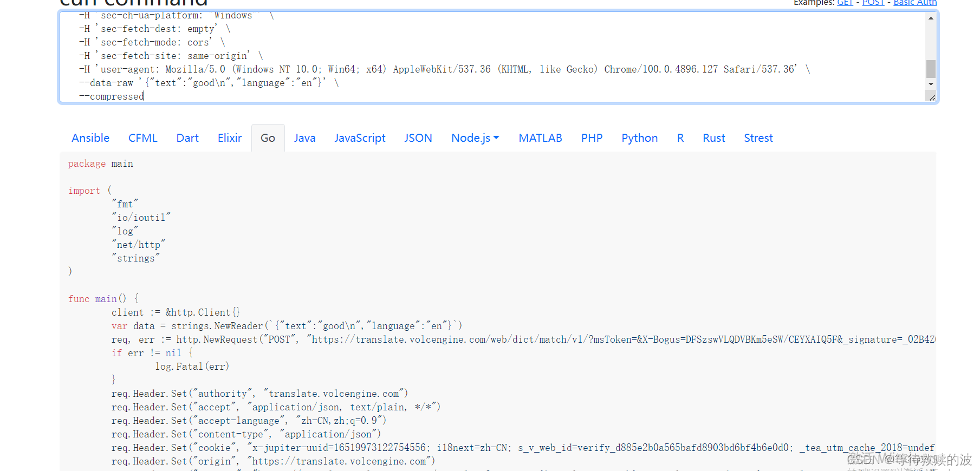Image resolution: width=980 pixels, height=471 pixels.
Task: Click the "origin" header Set line
Action: tap(274, 461)
